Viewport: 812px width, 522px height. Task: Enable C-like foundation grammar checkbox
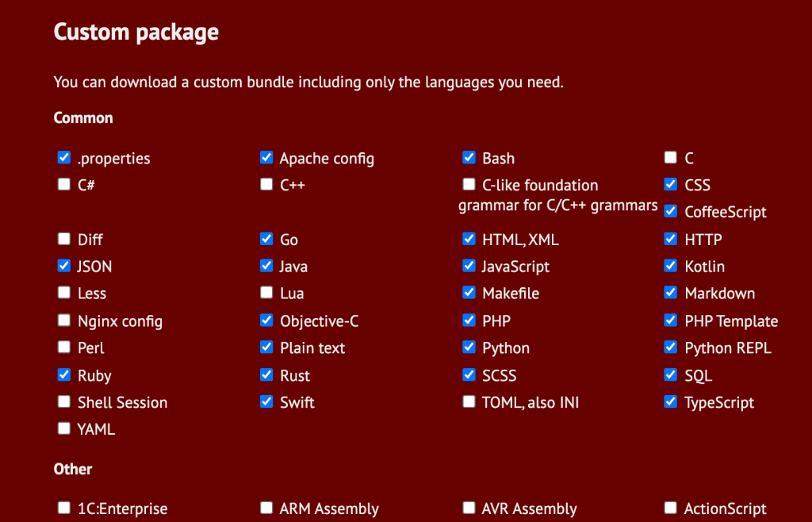point(469,185)
